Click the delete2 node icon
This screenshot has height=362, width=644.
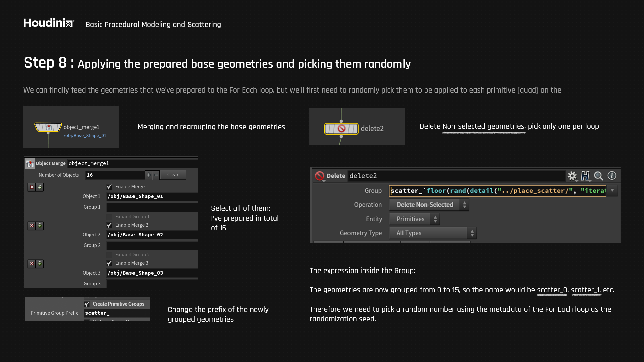click(x=341, y=129)
